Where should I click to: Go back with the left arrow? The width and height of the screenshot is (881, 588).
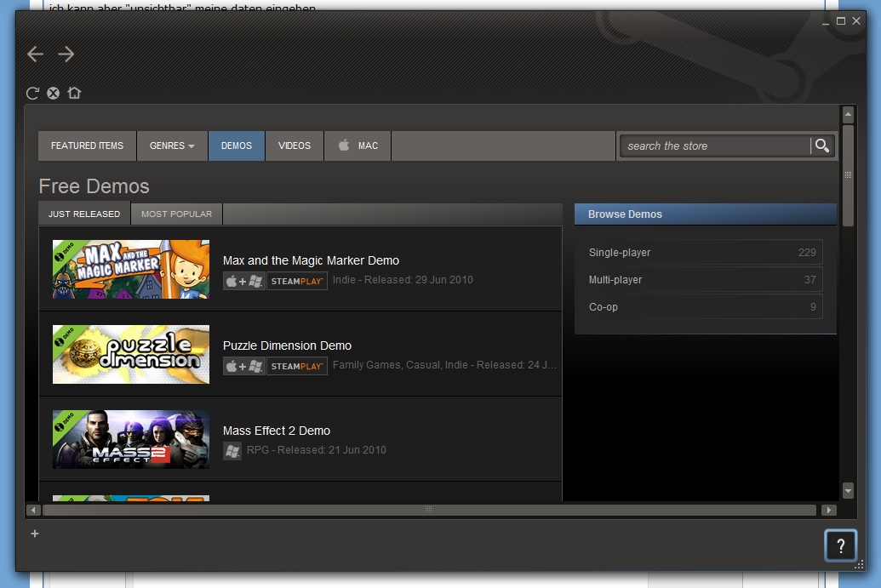click(36, 54)
